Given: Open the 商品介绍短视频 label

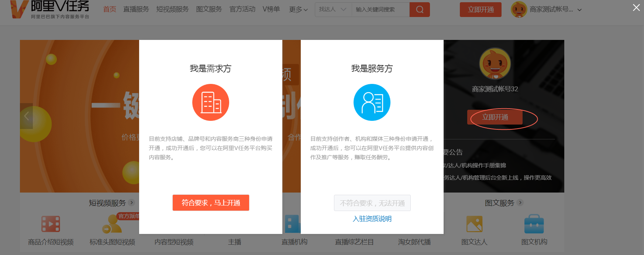Looking at the screenshot, I should point(51,242).
